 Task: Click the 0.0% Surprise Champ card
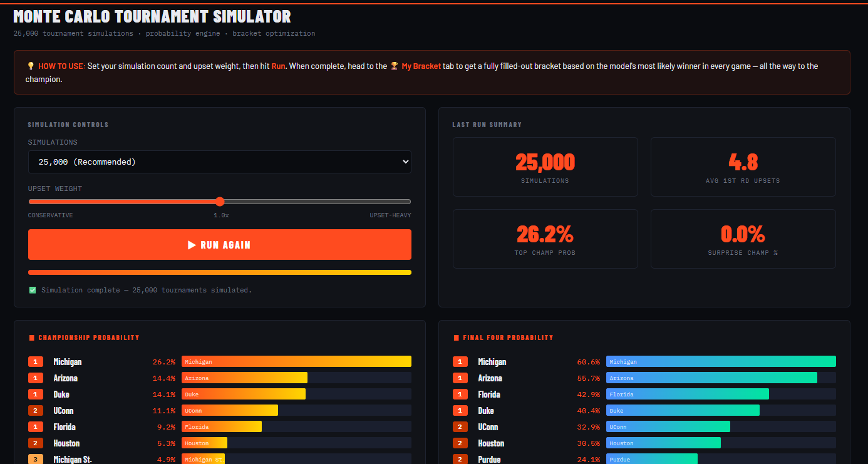pyautogui.click(x=743, y=239)
